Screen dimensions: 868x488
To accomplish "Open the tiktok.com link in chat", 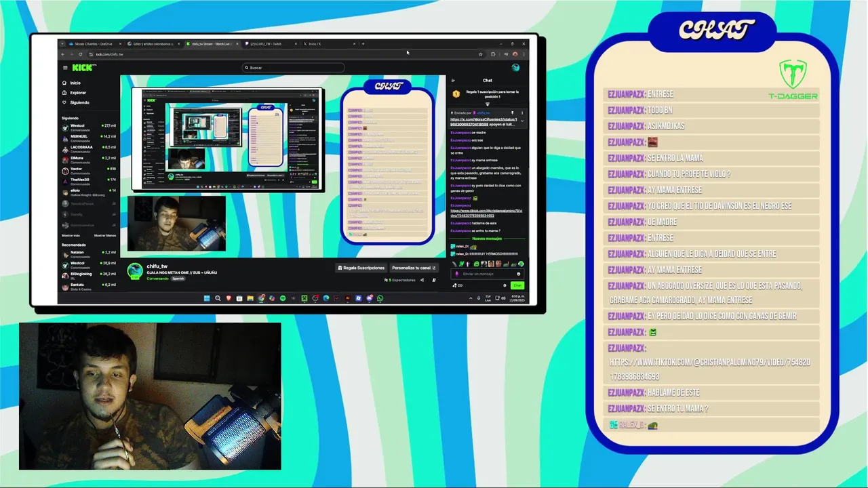I will coord(486,213).
